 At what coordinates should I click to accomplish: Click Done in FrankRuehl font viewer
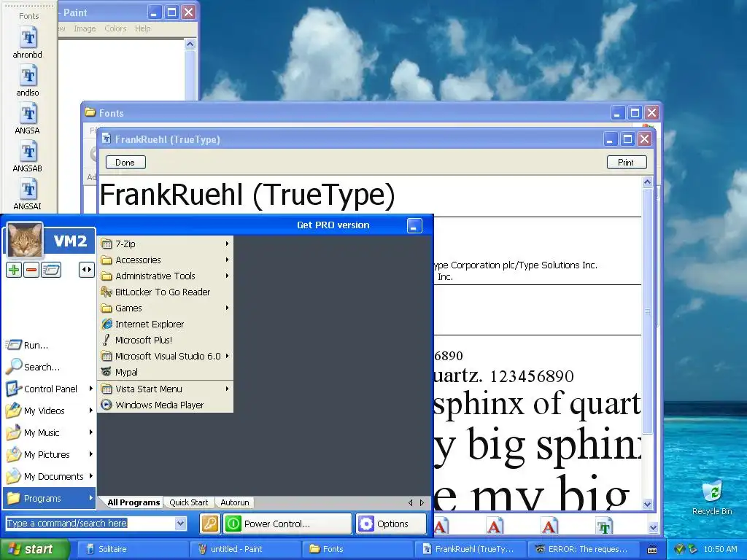pyautogui.click(x=125, y=163)
